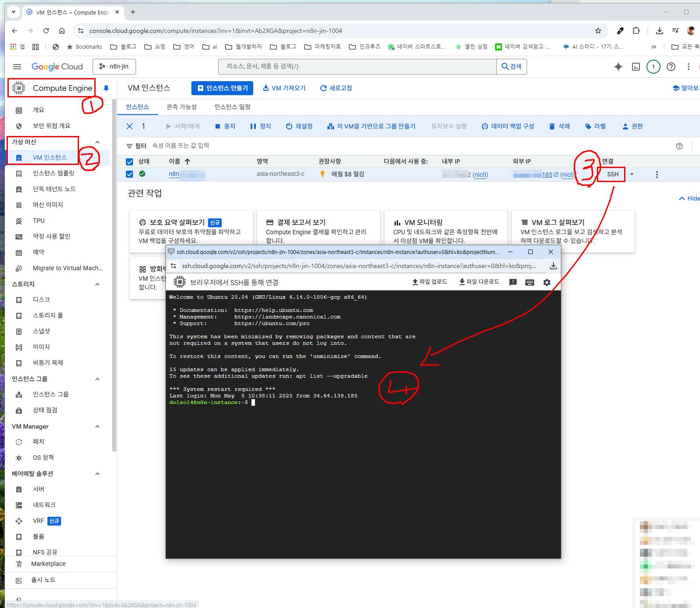Open 디스크 in the sidebar
The width and height of the screenshot is (700, 608).
[41, 300]
